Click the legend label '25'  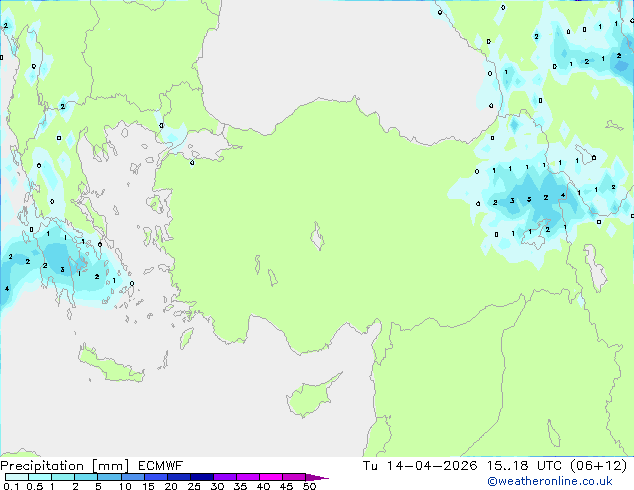pyautogui.click(x=194, y=486)
